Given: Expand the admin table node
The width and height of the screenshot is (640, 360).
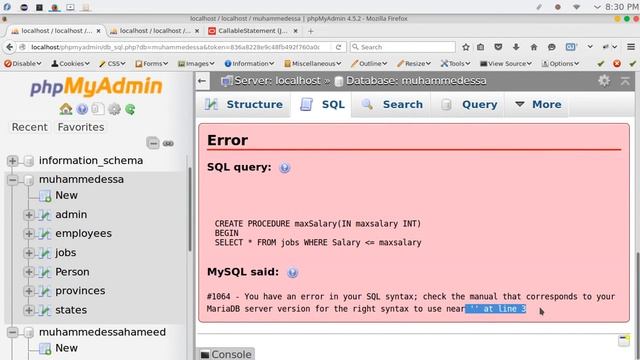Looking at the screenshot, I should point(29,215).
